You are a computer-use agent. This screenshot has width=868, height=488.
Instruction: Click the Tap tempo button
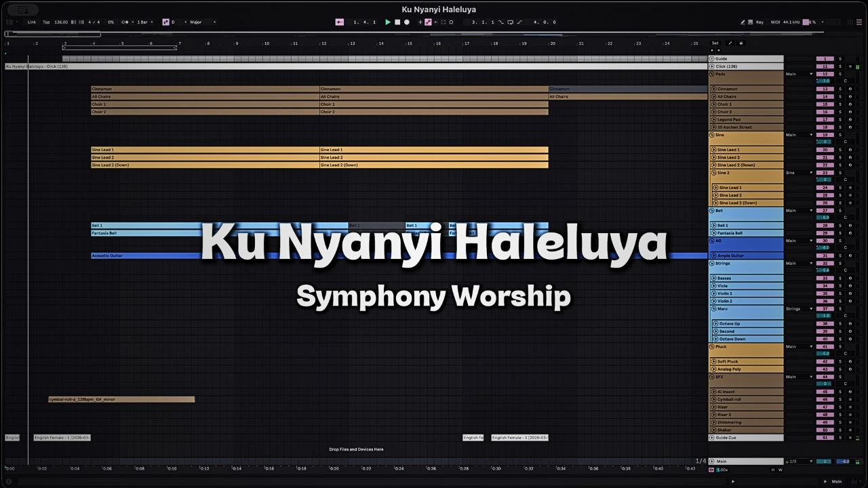tap(46, 22)
